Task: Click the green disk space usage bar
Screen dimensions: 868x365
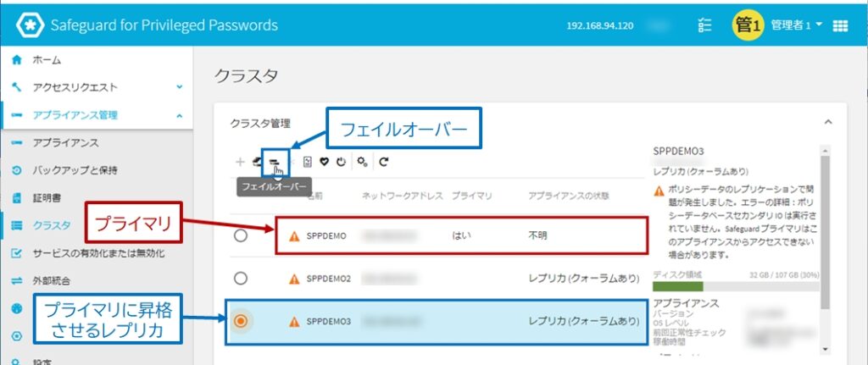Action: (678, 286)
